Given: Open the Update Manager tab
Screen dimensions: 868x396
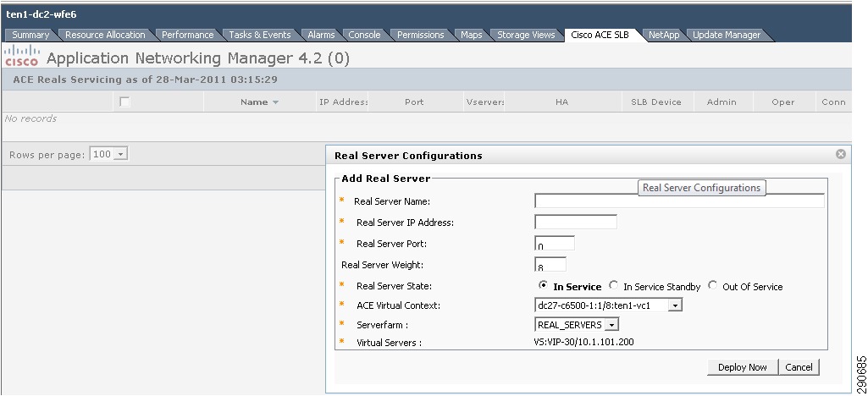Looking at the screenshot, I should pos(727,35).
